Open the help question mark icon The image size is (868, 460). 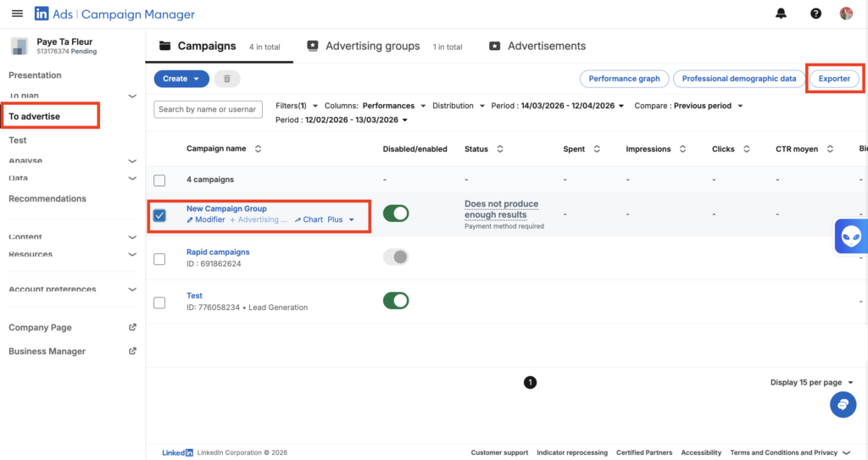pyautogui.click(x=815, y=14)
